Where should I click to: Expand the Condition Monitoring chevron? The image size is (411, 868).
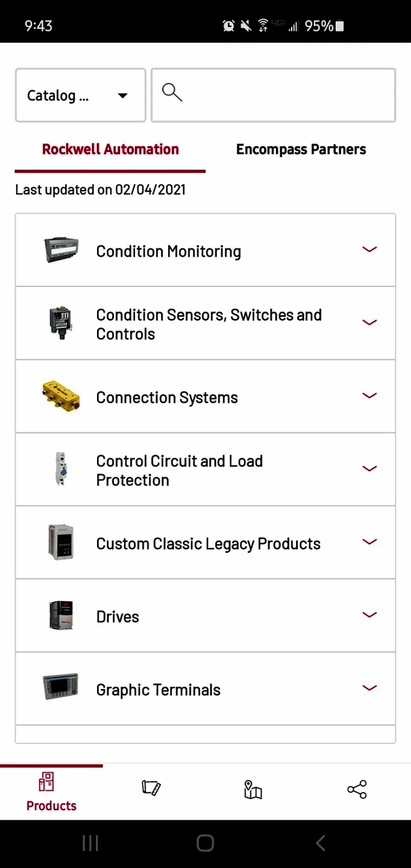369,250
